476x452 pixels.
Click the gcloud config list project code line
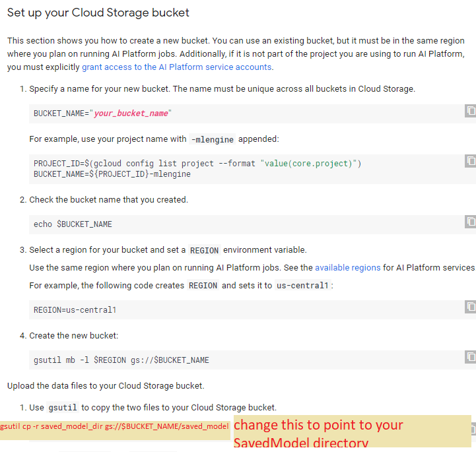197,164
